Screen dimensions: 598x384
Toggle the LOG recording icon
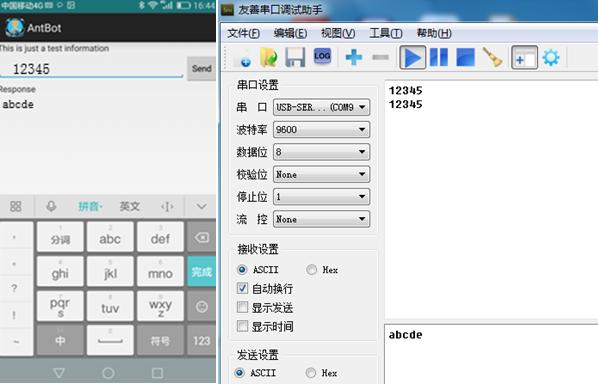(x=322, y=56)
